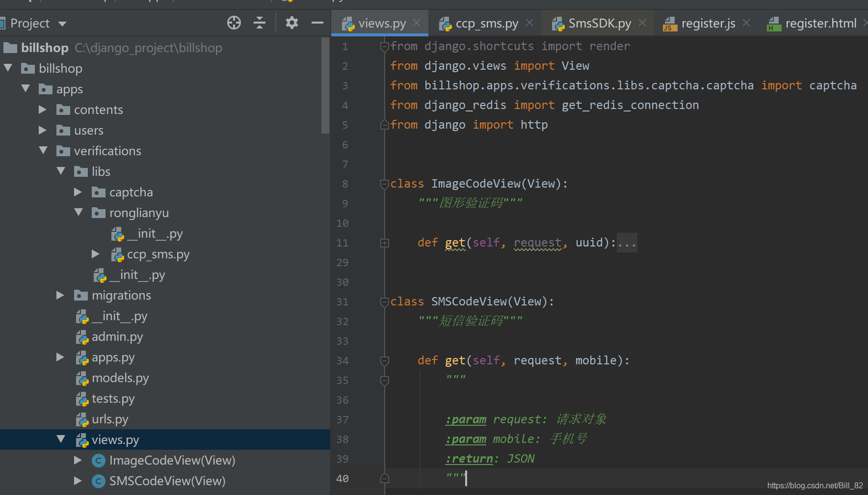Close the views.py editor tab
Image resolution: width=868 pixels, height=495 pixels.
417,23
